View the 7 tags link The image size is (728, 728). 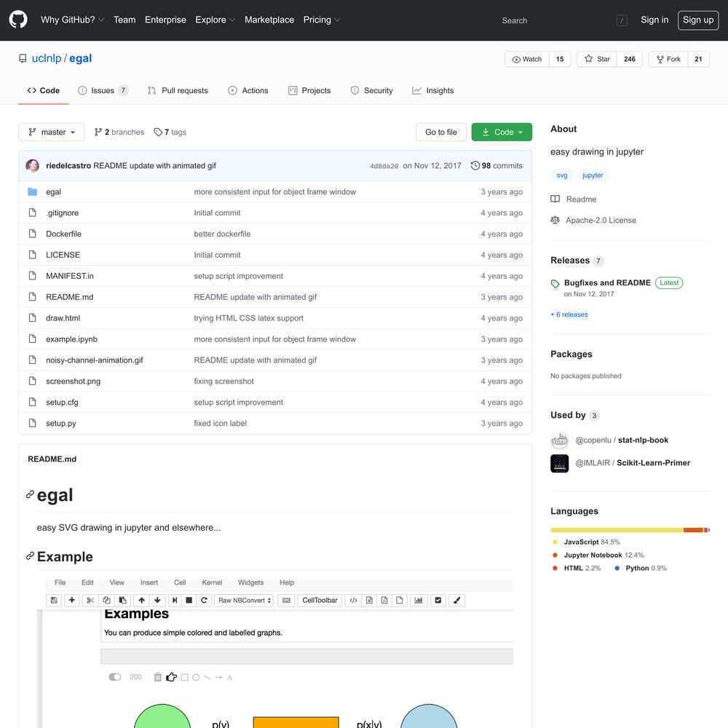170,132
